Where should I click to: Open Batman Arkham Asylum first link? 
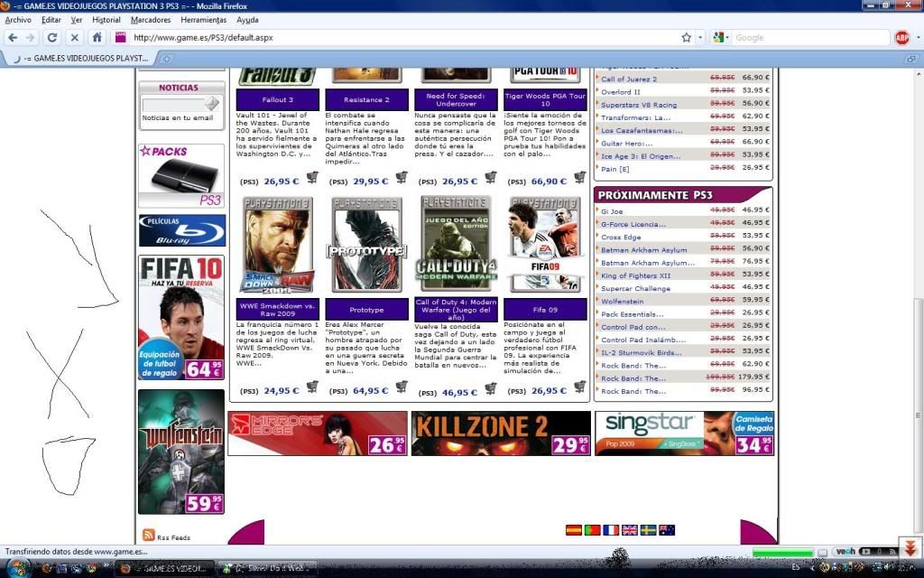(643, 250)
